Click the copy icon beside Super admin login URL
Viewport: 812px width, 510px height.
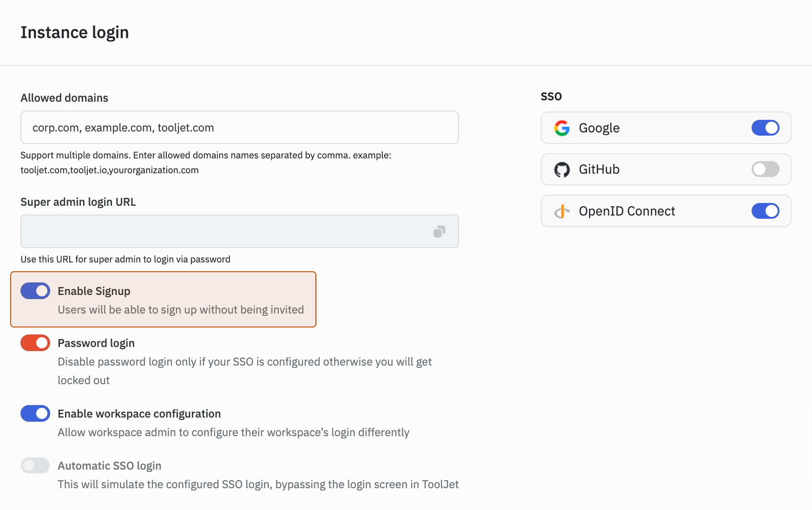(x=440, y=231)
